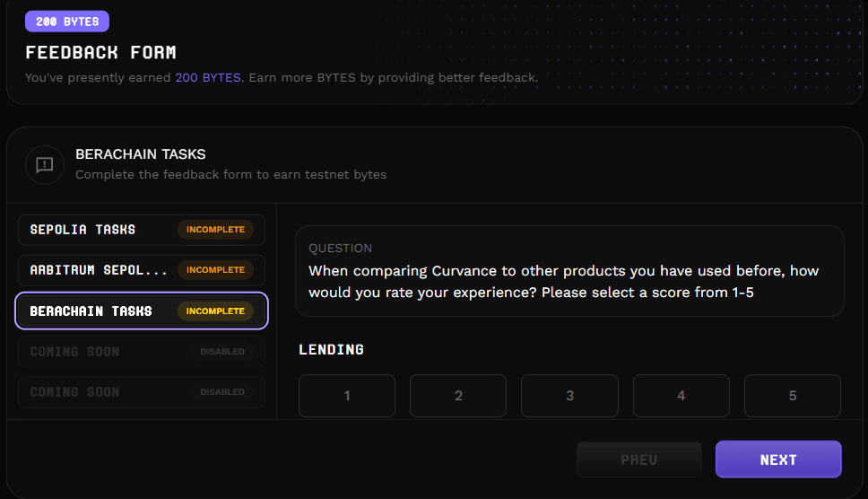
Task: Choose rating score 5 for Lending
Action: point(793,396)
